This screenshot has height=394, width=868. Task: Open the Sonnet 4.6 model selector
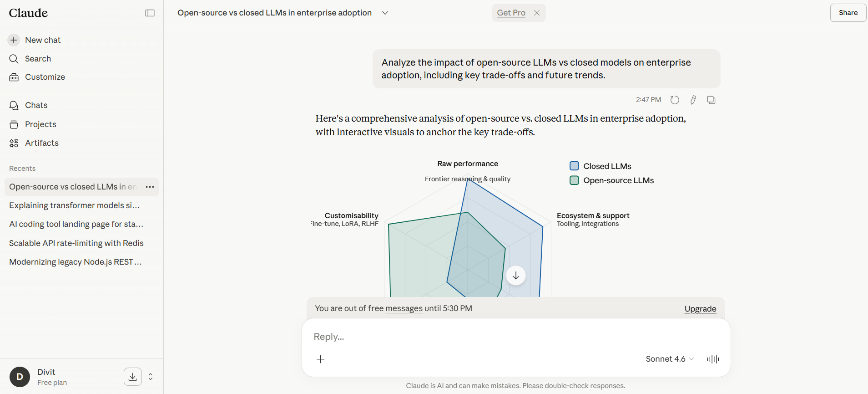669,359
